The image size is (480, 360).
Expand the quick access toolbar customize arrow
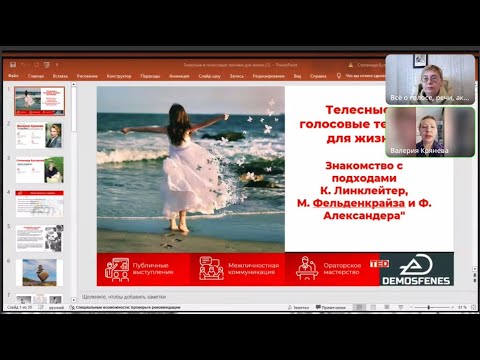coord(57,65)
